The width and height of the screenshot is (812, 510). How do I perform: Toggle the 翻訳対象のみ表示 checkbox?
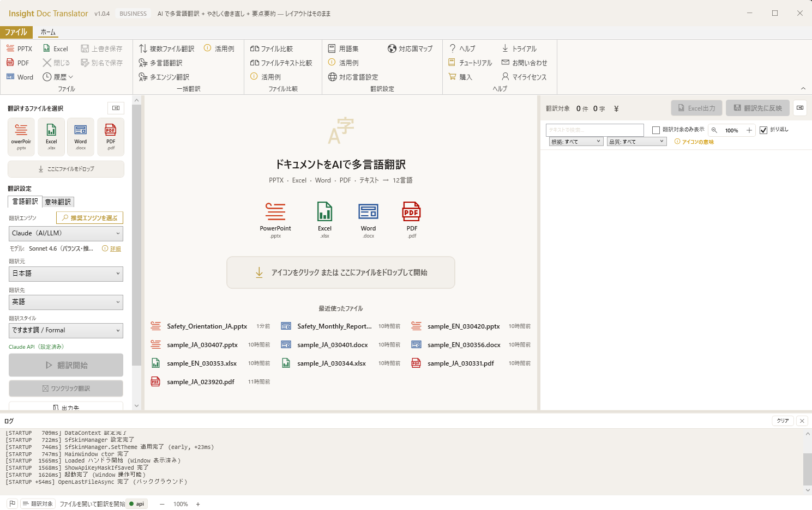point(656,130)
